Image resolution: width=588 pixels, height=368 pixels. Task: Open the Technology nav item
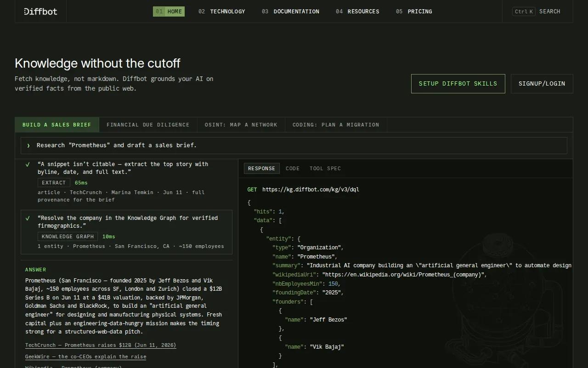222,11
